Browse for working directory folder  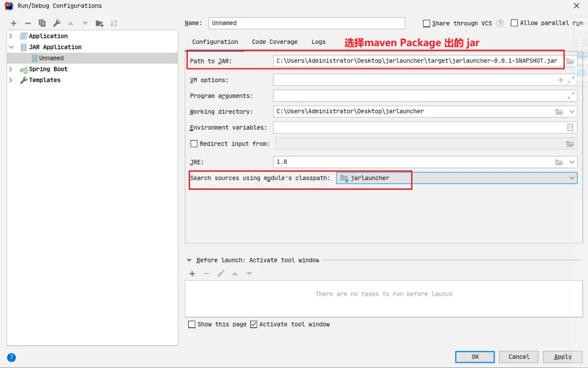click(559, 112)
